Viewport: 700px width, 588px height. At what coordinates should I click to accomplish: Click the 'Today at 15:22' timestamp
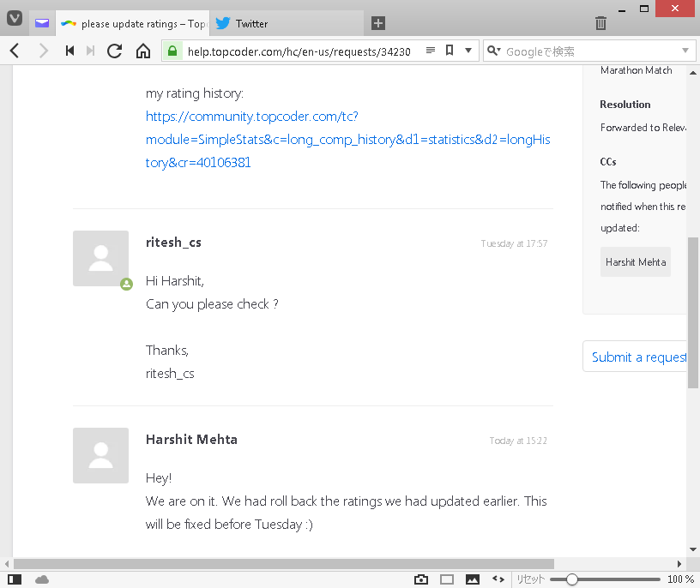518,441
